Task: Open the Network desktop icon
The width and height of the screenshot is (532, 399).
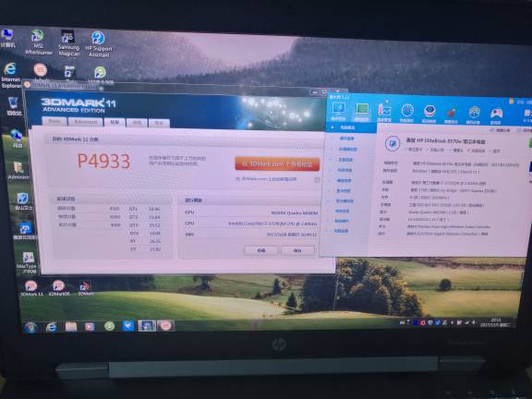Action: [17, 139]
